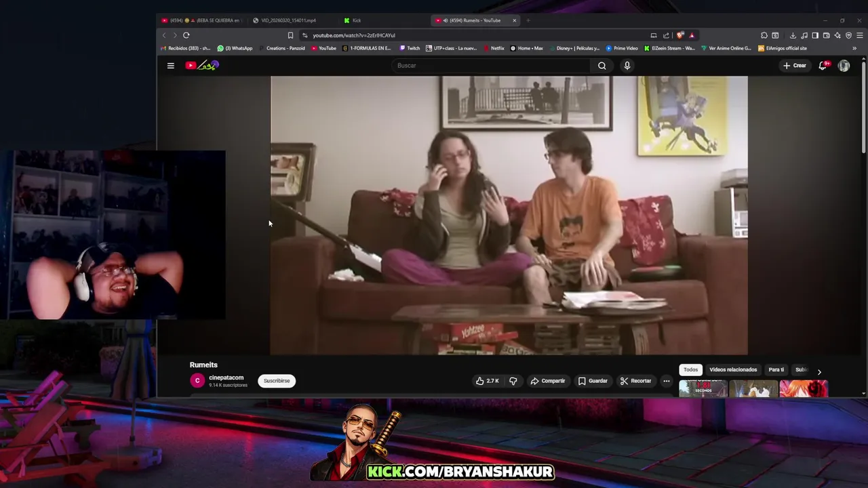Screen dimensions: 868x488
Task: Close the Rumeits - YouTube tab
Action: [514, 20]
